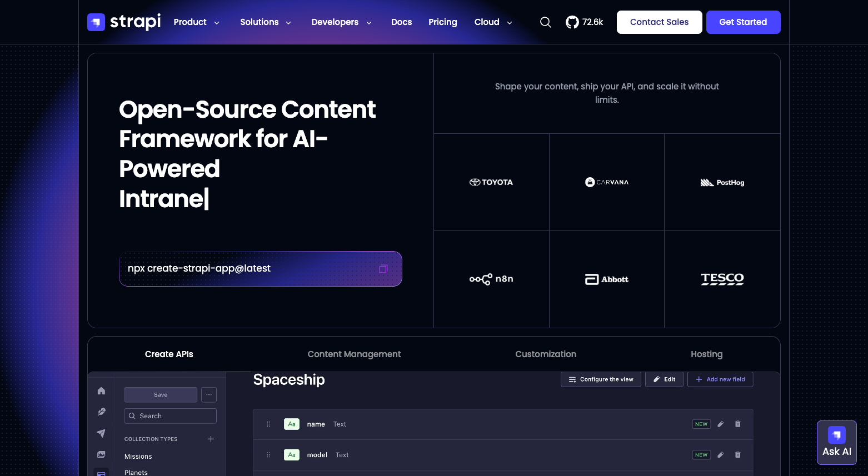Open the feather quill icon in sidebar
The image size is (868, 476).
click(101, 412)
